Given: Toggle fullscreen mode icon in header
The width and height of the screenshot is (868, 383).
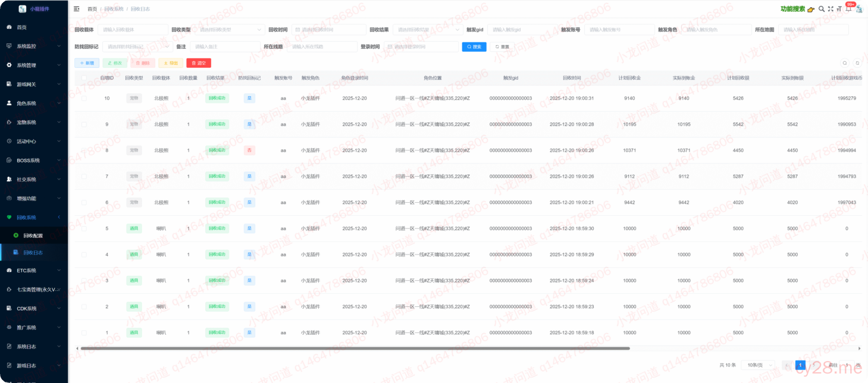Looking at the screenshot, I should (x=831, y=9).
